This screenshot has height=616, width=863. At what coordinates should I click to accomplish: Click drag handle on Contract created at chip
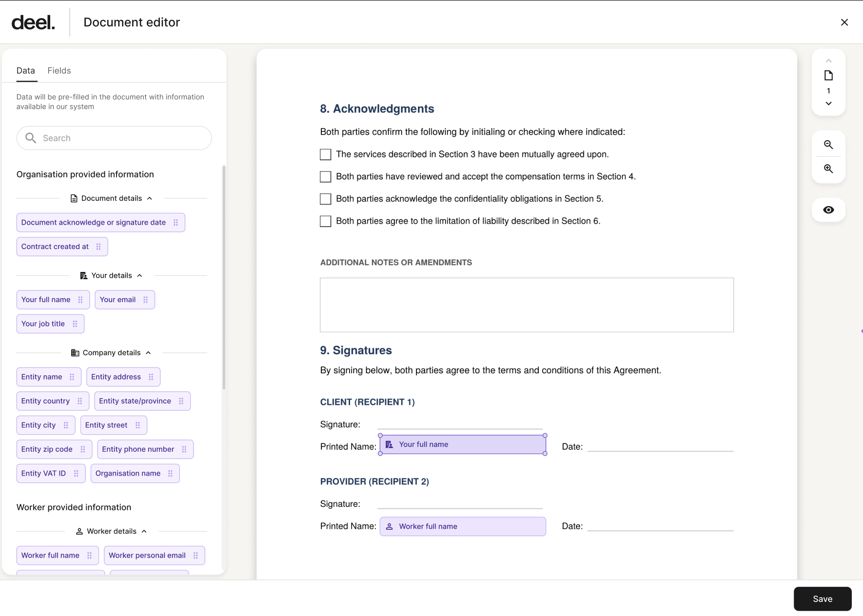tap(98, 247)
